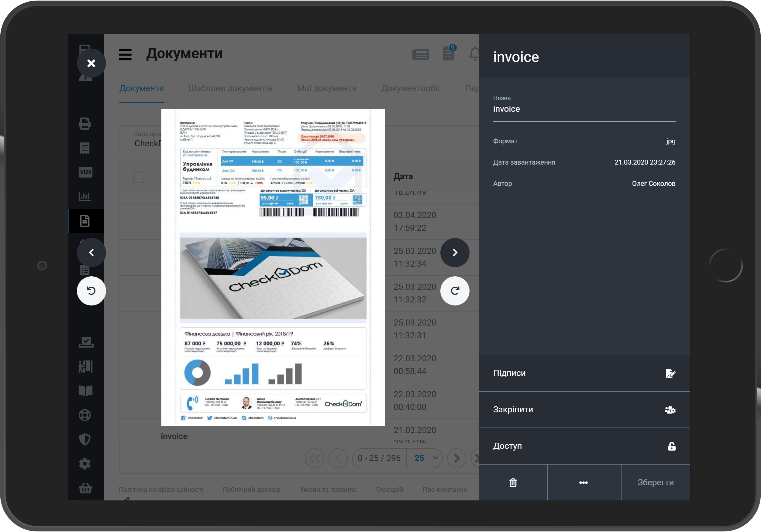Image resolution: width=761 pixels, height=532 pixels.
Task: Open the lifebuoy support sidebar icon
Action: click(85, 415)
